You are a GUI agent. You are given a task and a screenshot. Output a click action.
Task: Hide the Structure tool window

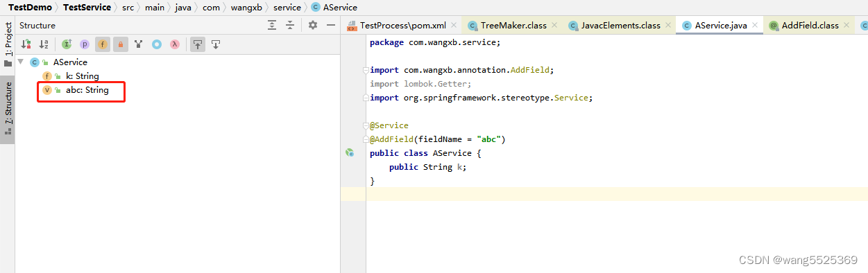coord(331,25)
